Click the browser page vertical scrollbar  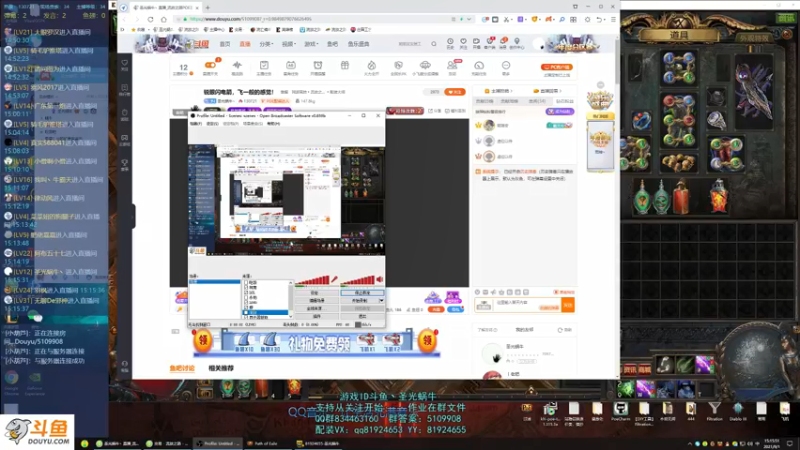point(617,61)
